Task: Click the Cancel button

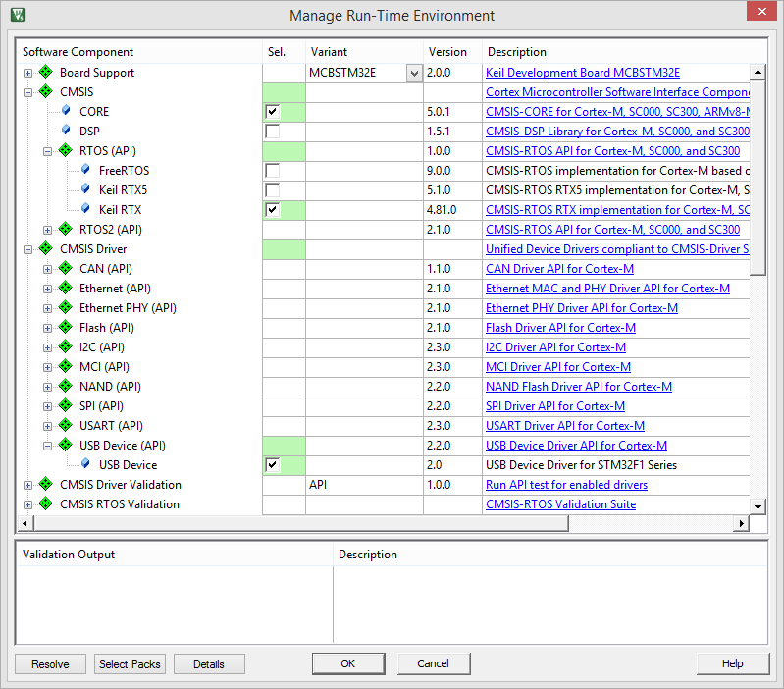Action: pos(433,663)
